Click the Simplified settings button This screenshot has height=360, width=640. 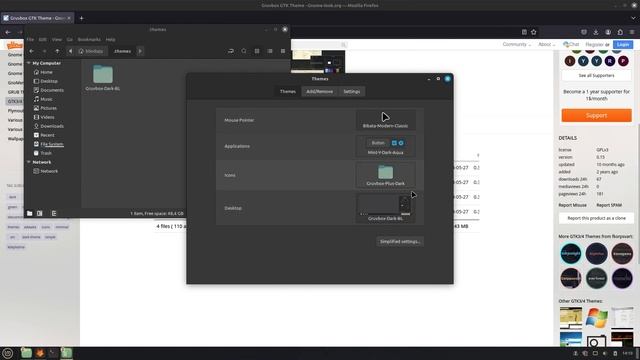tap(400, 242)
